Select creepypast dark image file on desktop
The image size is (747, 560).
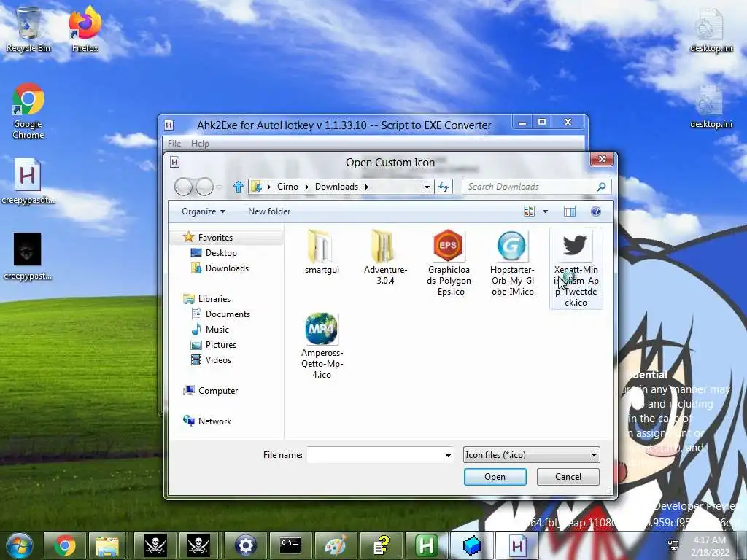point(28,256)
